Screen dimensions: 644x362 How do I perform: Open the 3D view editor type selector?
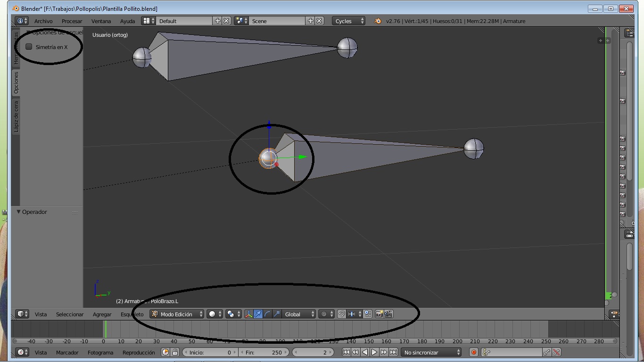tap(22, 314)
